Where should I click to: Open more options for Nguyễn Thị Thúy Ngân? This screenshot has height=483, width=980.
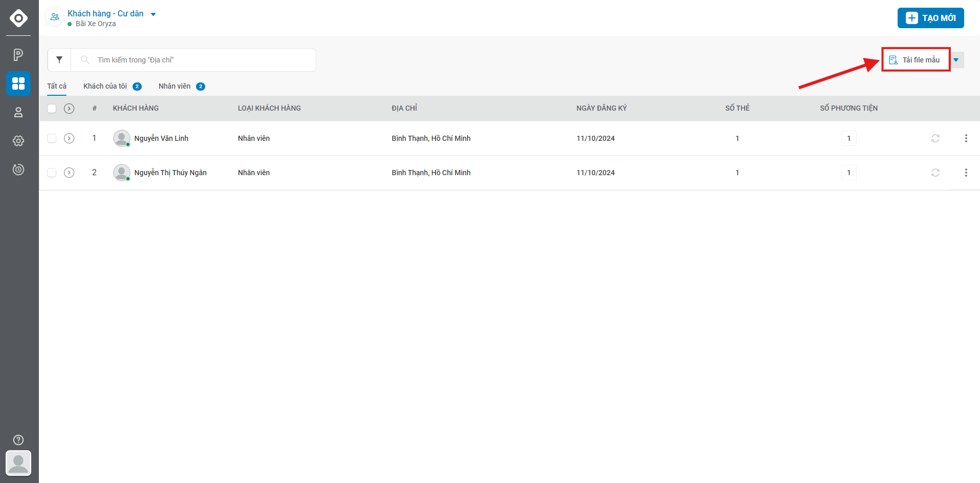(966, 173)
